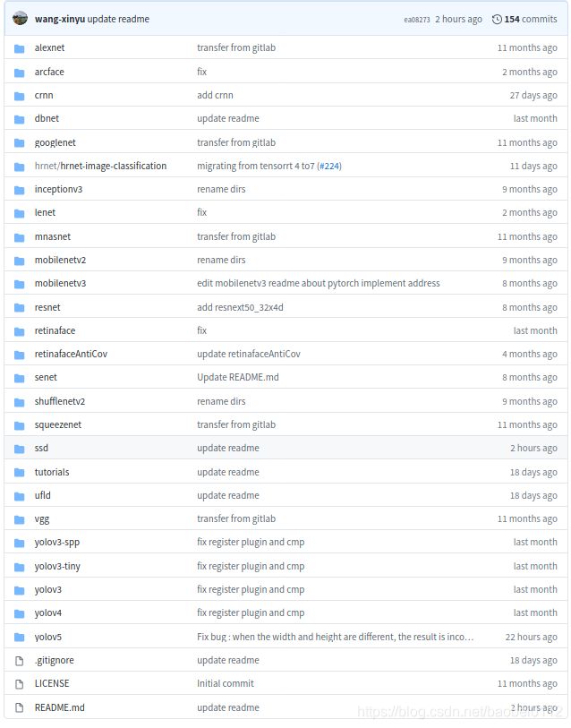Screen dimensions: 571x728
Task: Click '27 days ago' timestamp on crnn row
Action: [x=533, y=95]
